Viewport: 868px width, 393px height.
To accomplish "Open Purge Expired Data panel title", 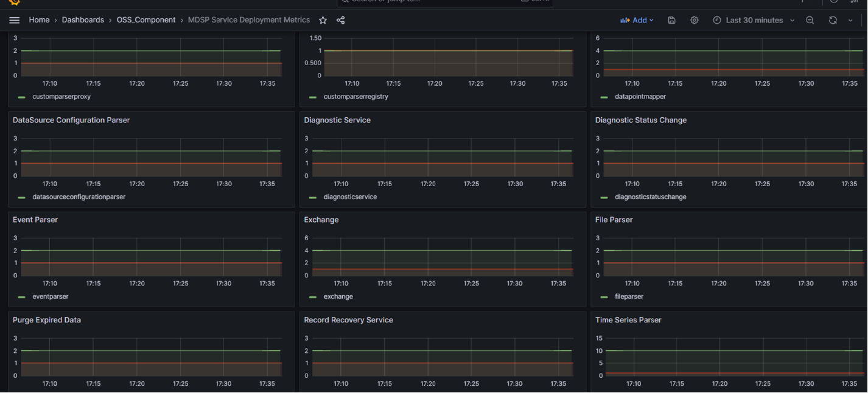I will 47,320.
